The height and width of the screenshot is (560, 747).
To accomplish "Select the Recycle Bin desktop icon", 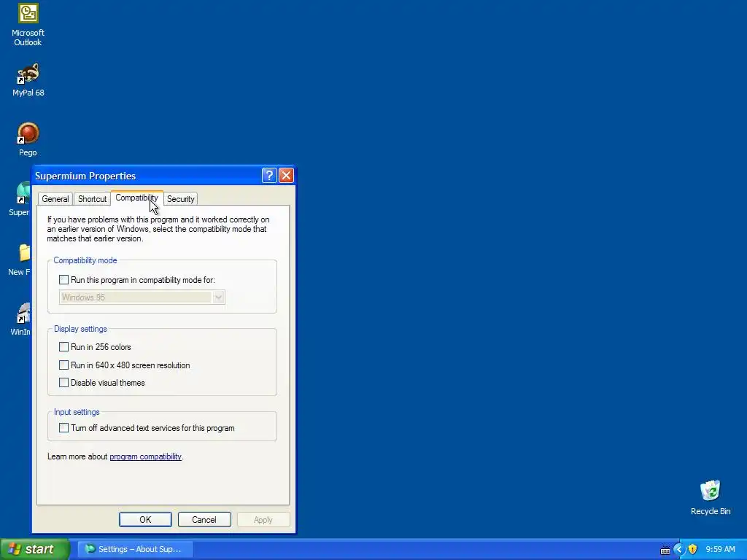I will click(711, 497).
